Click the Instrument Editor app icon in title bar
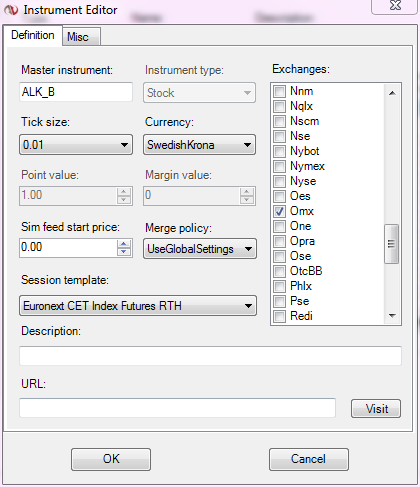The width and height of the screenshot is (420, 487). [11, 10]
